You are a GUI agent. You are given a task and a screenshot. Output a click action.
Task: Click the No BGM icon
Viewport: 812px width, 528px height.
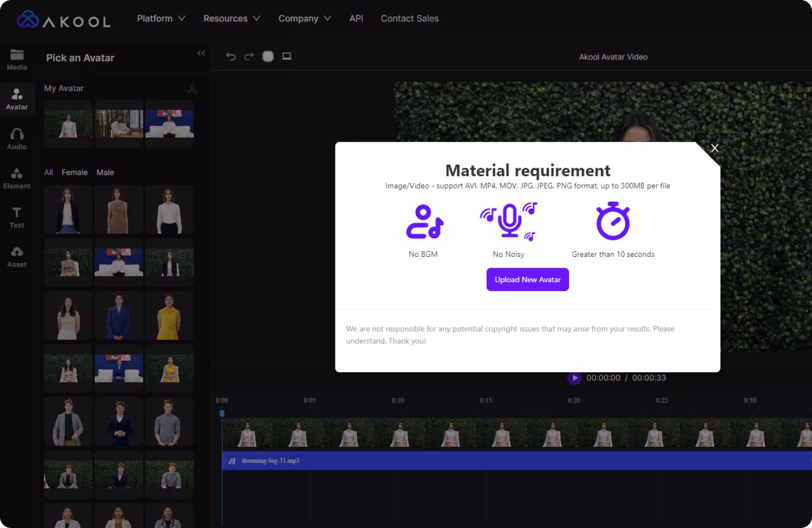click(425, 221)
